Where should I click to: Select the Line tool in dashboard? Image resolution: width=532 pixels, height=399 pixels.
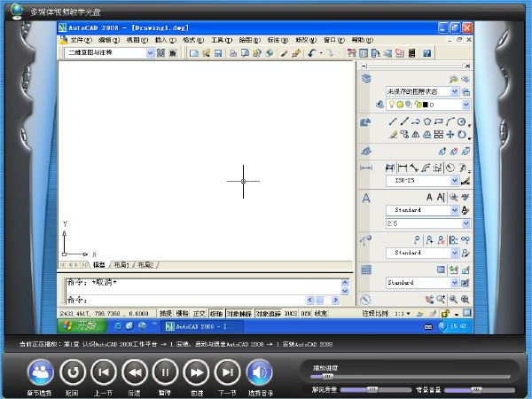tap(393, 121)
